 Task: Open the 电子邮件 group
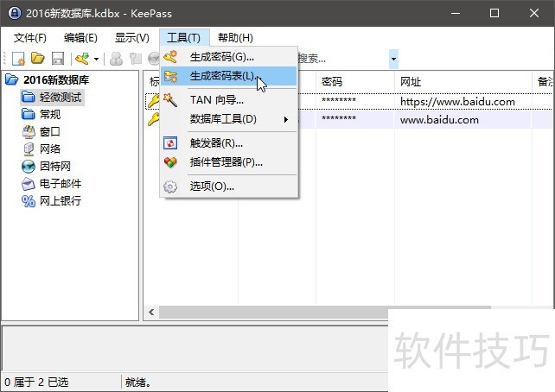[x=60, y=183]
